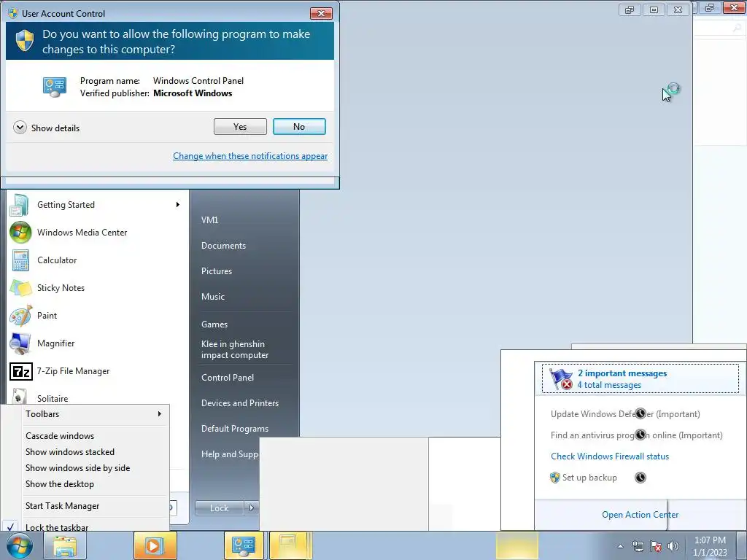
Task: Open Default Programs from Start menu
Action: point(234,429)
